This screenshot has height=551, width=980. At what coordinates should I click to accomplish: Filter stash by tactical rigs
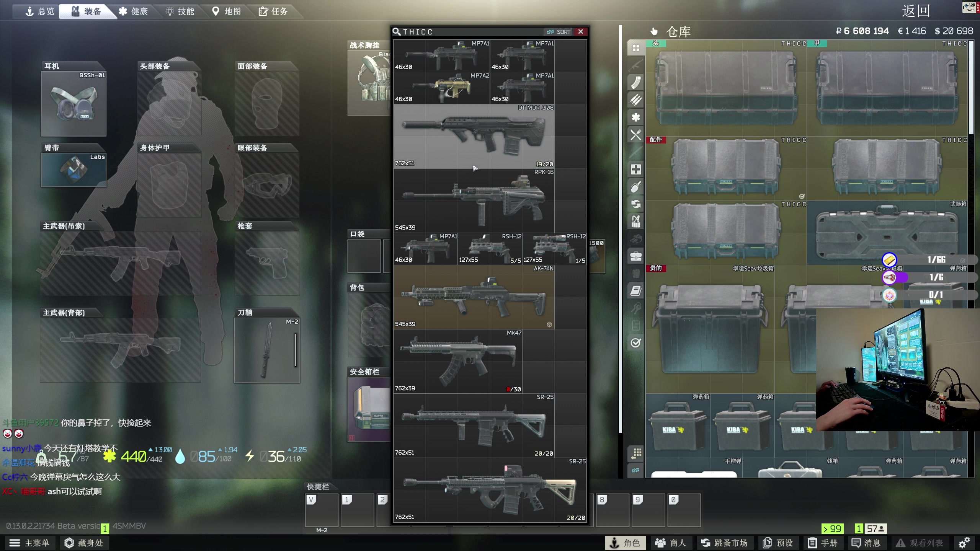636,221
